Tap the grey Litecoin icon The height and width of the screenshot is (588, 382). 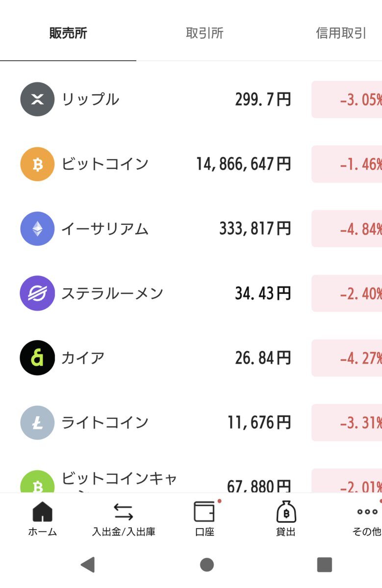point(37,422)
